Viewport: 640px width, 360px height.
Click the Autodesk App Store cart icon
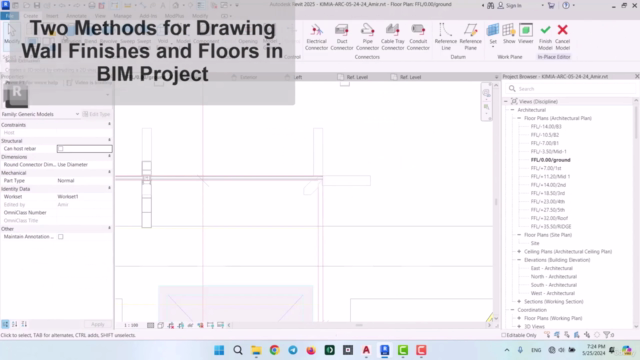click(x=551, y=5)
